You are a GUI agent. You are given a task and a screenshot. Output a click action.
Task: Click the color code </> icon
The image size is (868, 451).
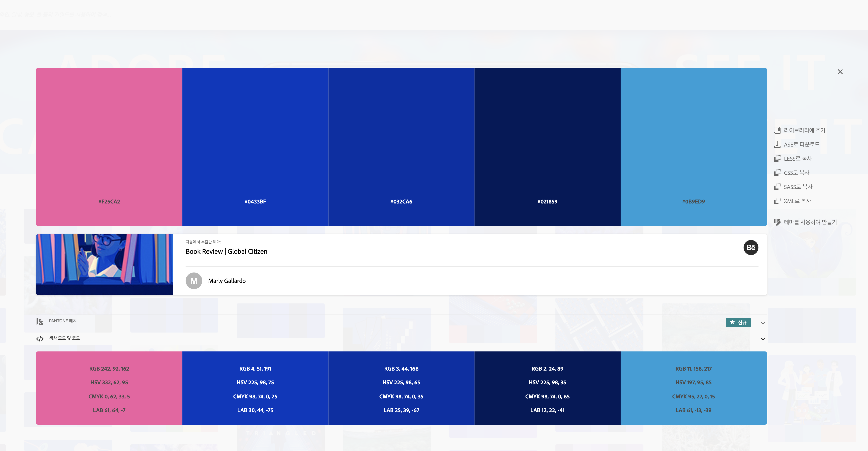pyautogui.click(x=40, y=339)
